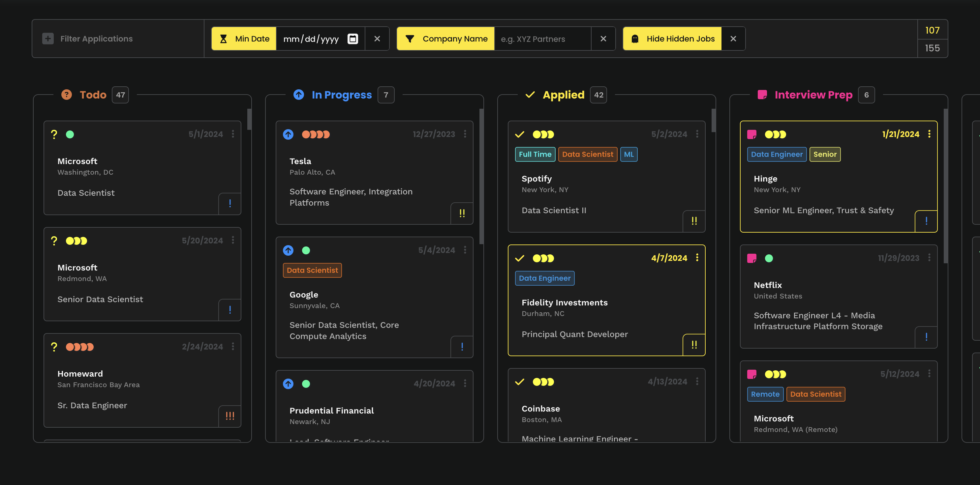Click double-exclamation priority on Spotify card
The width and height of the screenshot is (980, 485).
(x=694, y=221)
